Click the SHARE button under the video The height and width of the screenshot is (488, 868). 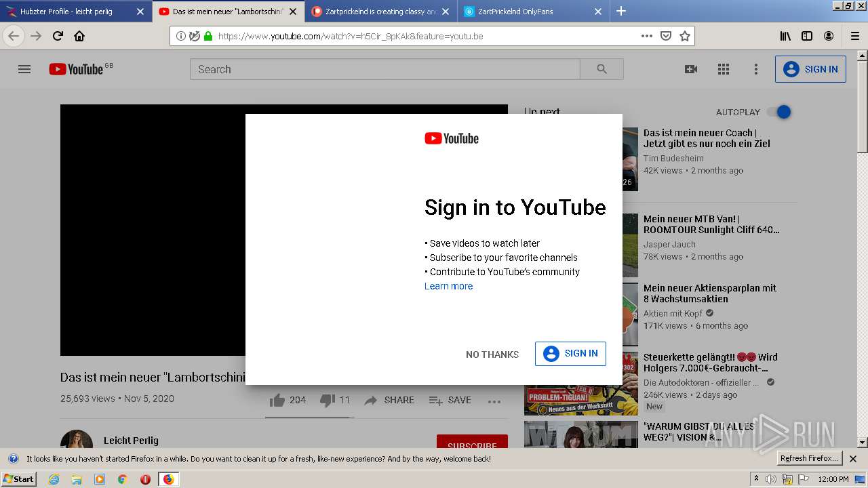389,400
